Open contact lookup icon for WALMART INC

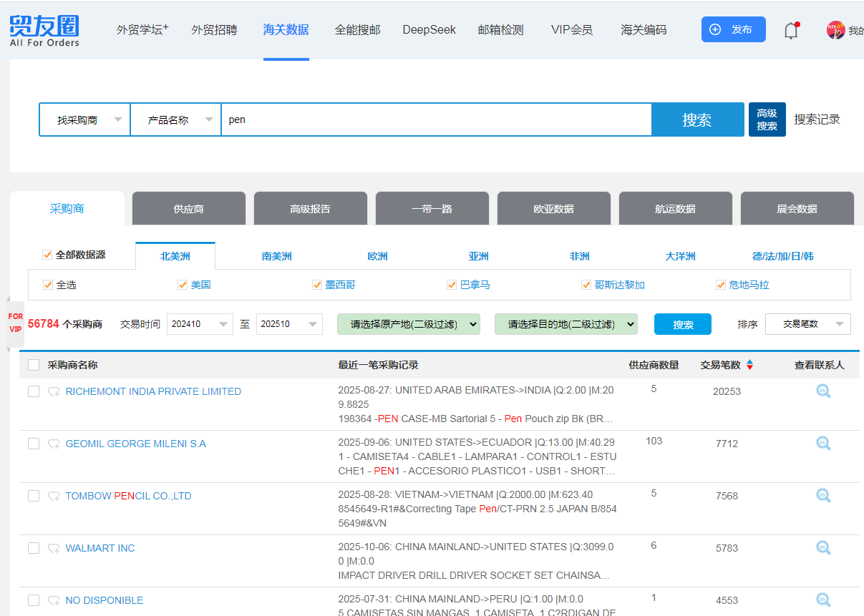823,548
